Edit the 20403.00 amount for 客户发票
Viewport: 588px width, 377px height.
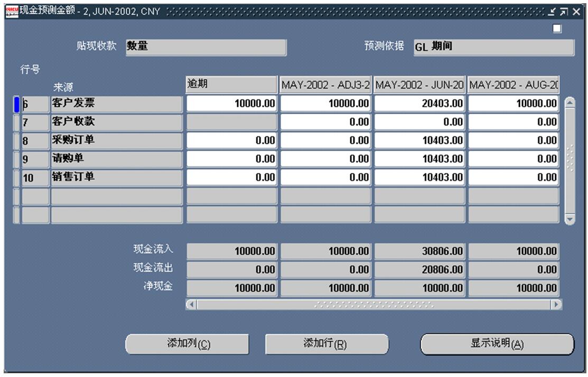point(419,104)
